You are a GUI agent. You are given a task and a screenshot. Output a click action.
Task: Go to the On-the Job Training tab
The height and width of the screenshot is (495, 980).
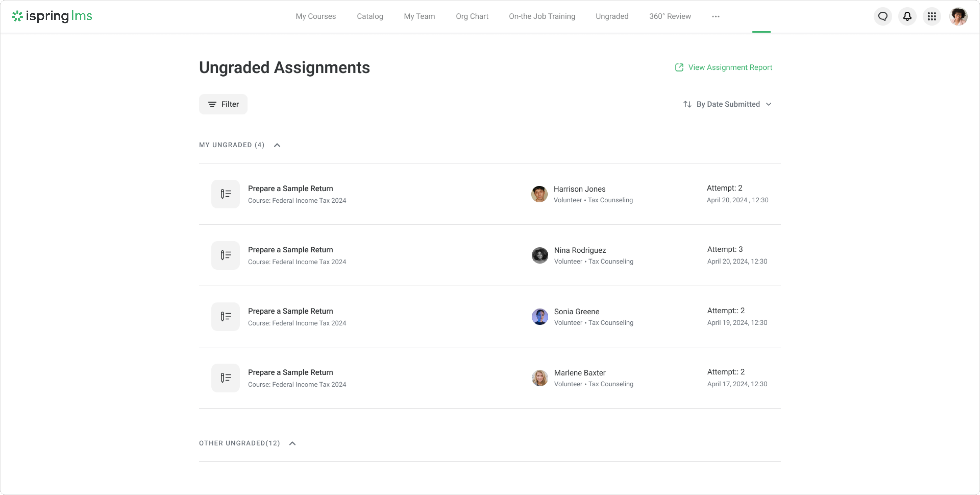542,16
